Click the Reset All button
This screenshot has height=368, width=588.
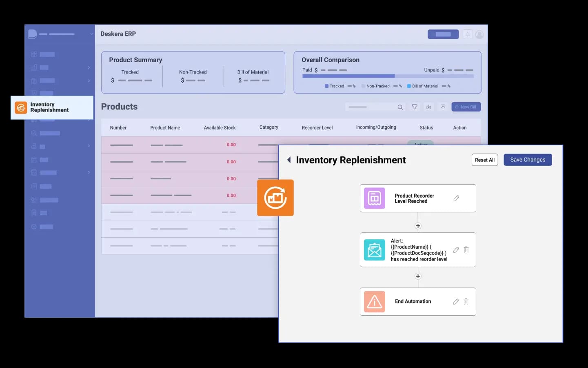click(x=484, y=160)
